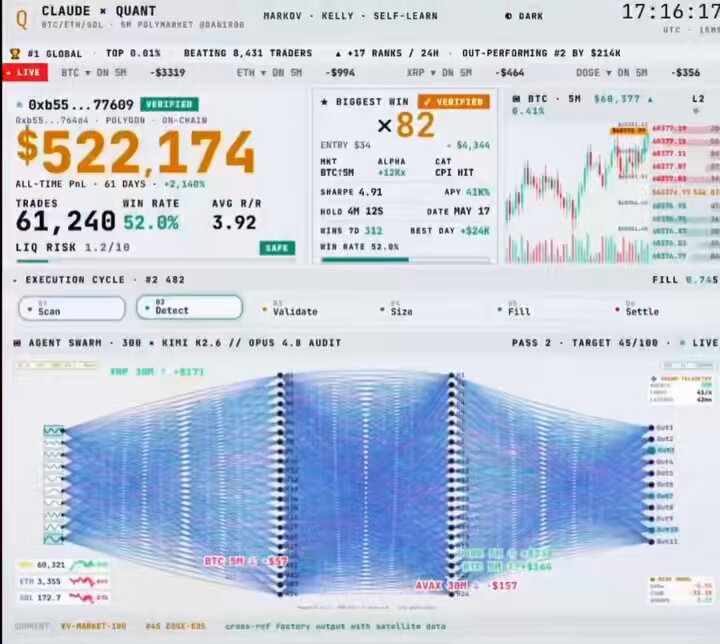Click the Biggest Win win rate progress bar

tap(406, 260)
